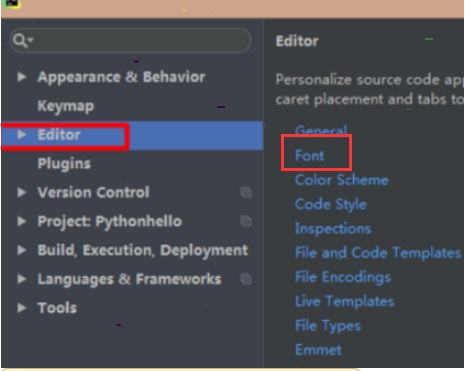Screen dimensions: 466x371
Task: Click the project-level icon beside Project: Pythonhello
Action: (246, 221)
